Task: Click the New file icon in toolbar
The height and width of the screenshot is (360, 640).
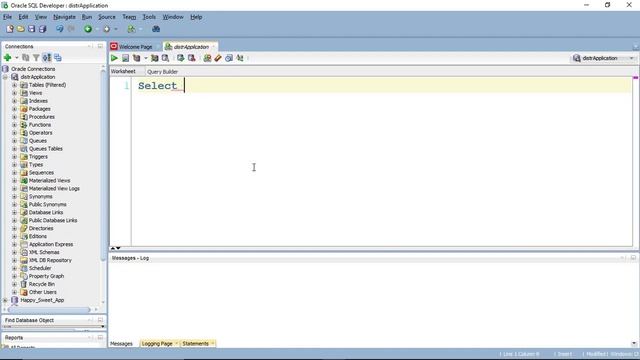Action: point(10,29)
